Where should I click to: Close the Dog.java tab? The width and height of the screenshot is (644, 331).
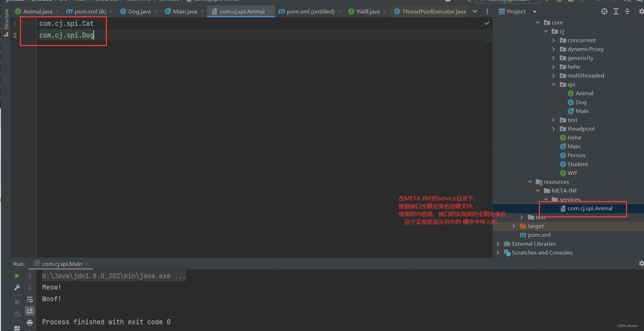pos(156,12)
